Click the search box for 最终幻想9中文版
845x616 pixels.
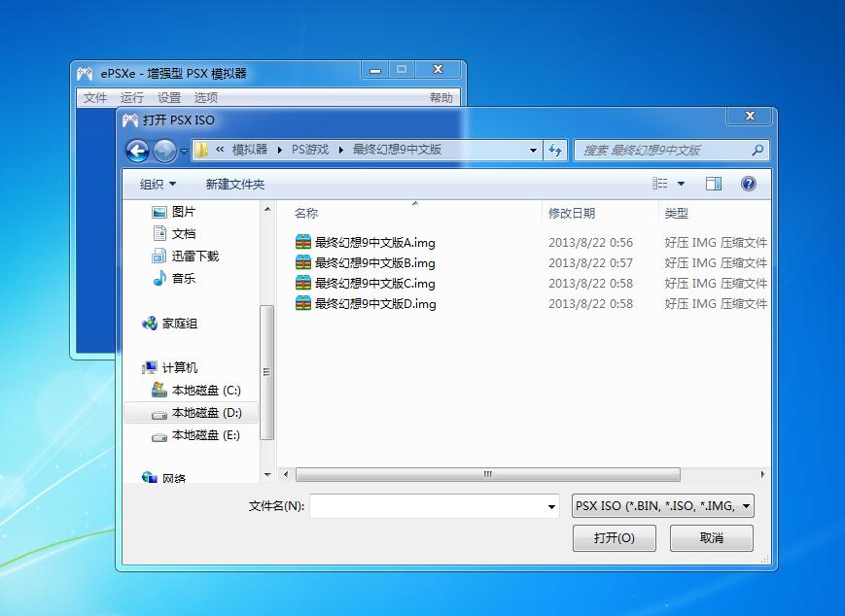click(x=671, y=151)
